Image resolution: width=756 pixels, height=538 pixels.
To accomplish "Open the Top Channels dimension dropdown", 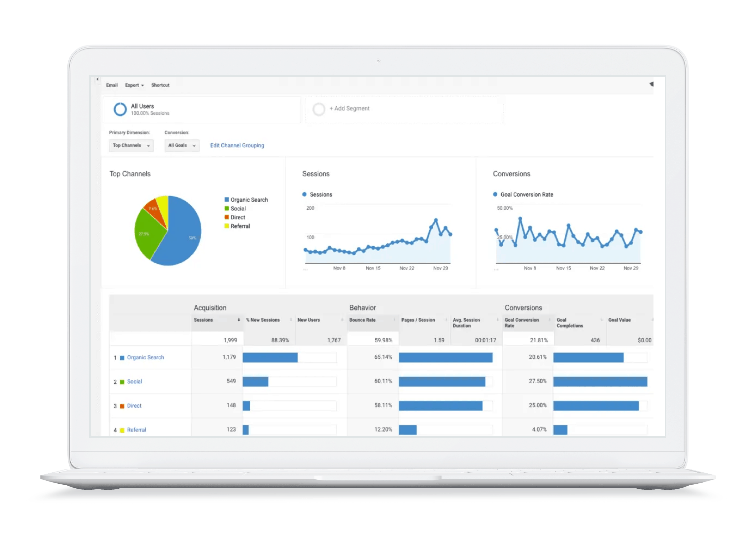I will [x=131, y=145].
